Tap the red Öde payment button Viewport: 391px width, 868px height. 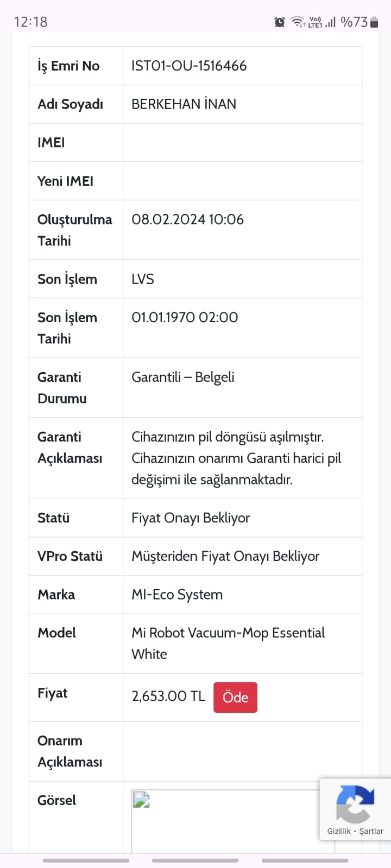pos(235,697)
